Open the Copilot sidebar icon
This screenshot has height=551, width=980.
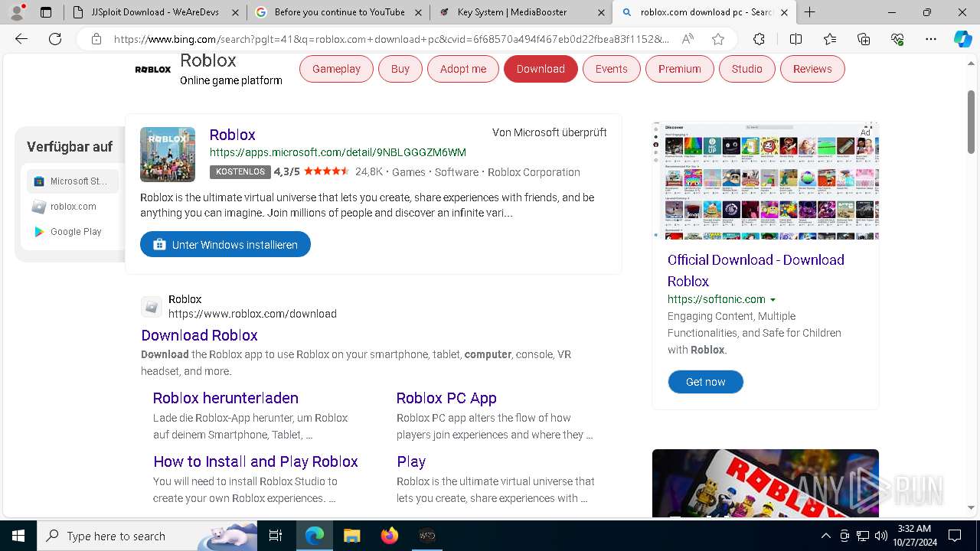pyautogui.click(x=962, y=39)
